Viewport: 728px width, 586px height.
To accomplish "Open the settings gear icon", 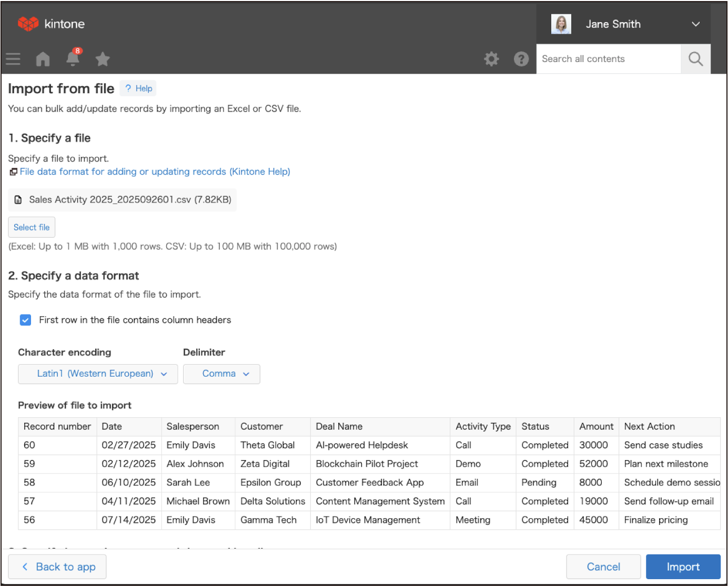I will pyautogui.click(x=491, y=59).
